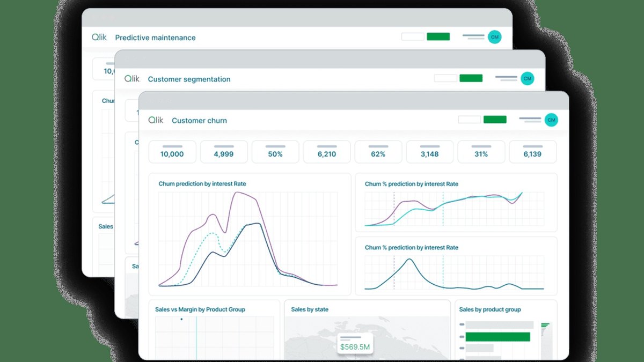
Task: Click the Churn prediction by interest Rate title
Action: (x=202, y=183)
